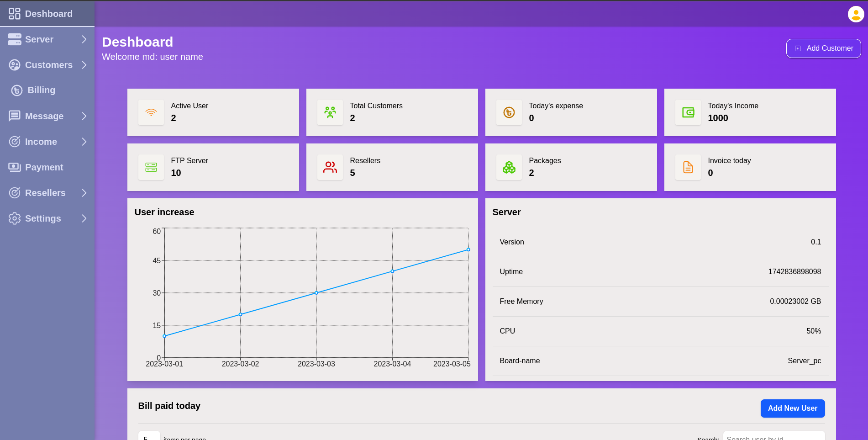Click the search user by id field
The width and height of the screenshot is (868, 440).
point(773,437)
